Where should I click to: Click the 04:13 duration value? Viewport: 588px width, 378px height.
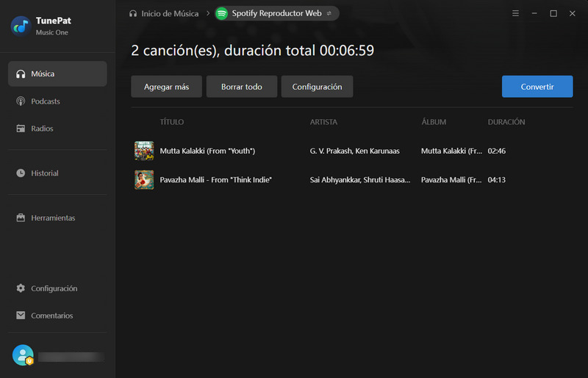(497, 179)
